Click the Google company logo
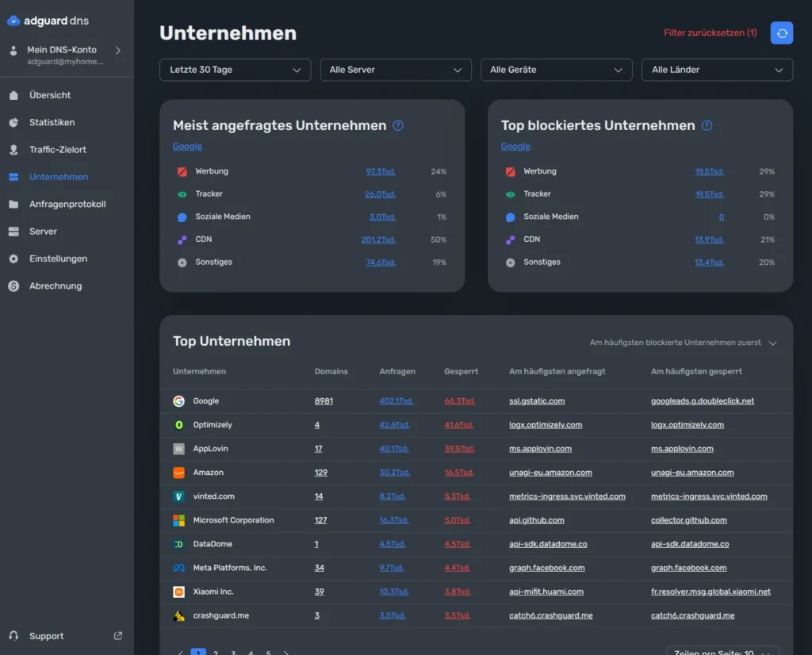 178,401
